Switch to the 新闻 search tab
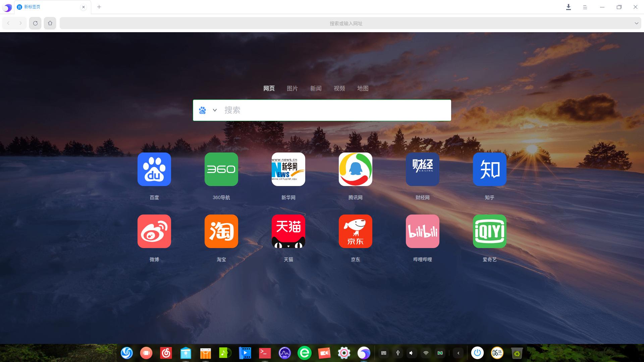Screen dimensions: 644x362 [316, 88]
